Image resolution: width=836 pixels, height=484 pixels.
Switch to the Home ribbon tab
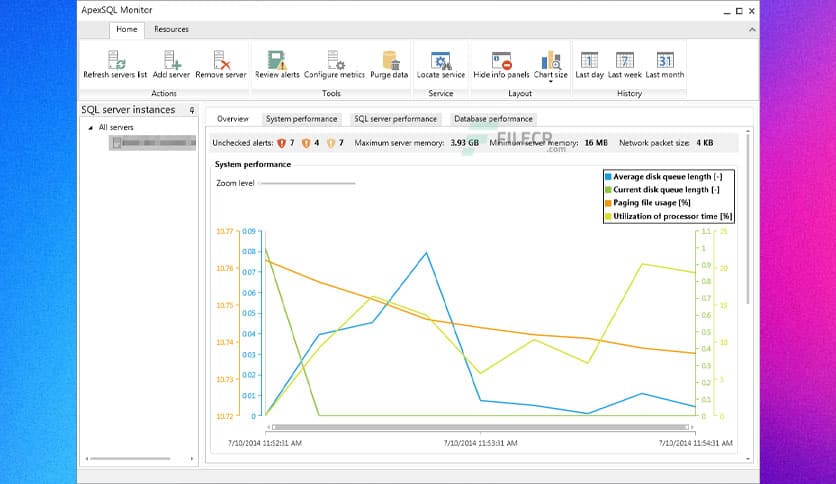click(x=127, y=29)
